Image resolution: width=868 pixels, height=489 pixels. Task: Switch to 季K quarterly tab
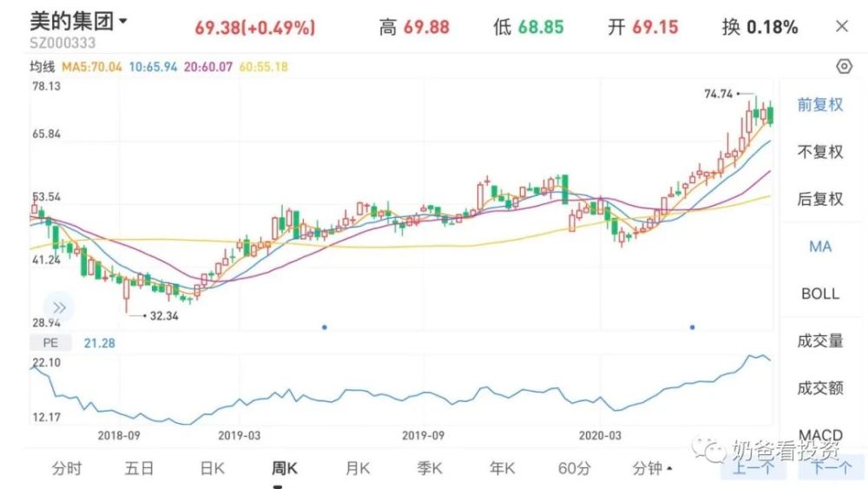pos(430,468)
